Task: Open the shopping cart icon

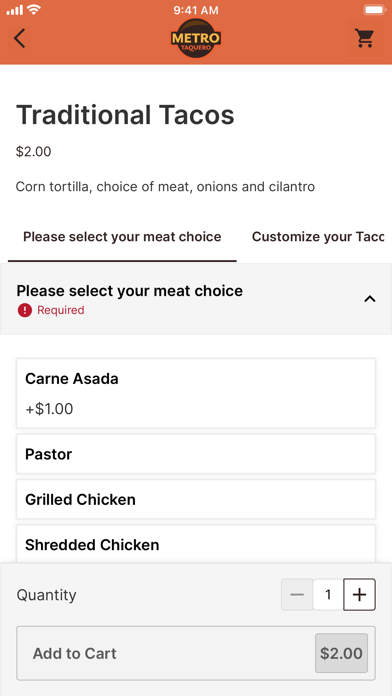Action: coord(364,38)
